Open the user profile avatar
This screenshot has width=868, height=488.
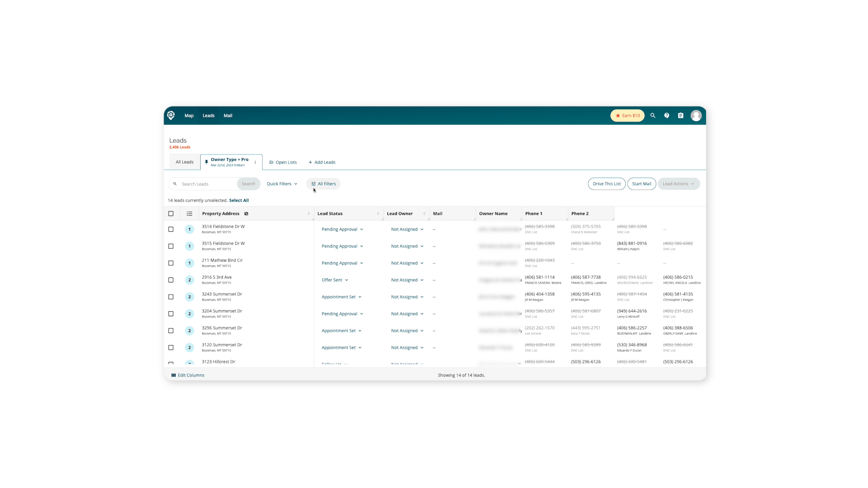[696, 116]
